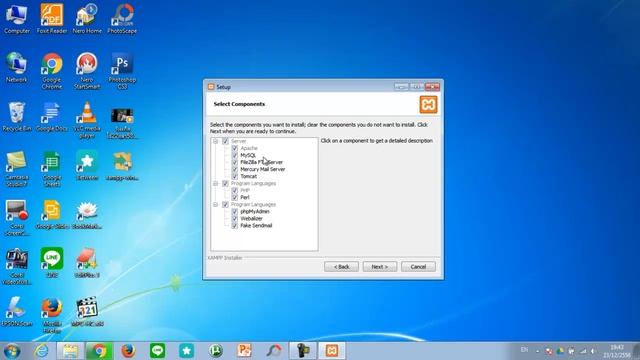Uncheck the FileZilla FTP Server checkbox
640x360 pixels.
coord(235,162)
